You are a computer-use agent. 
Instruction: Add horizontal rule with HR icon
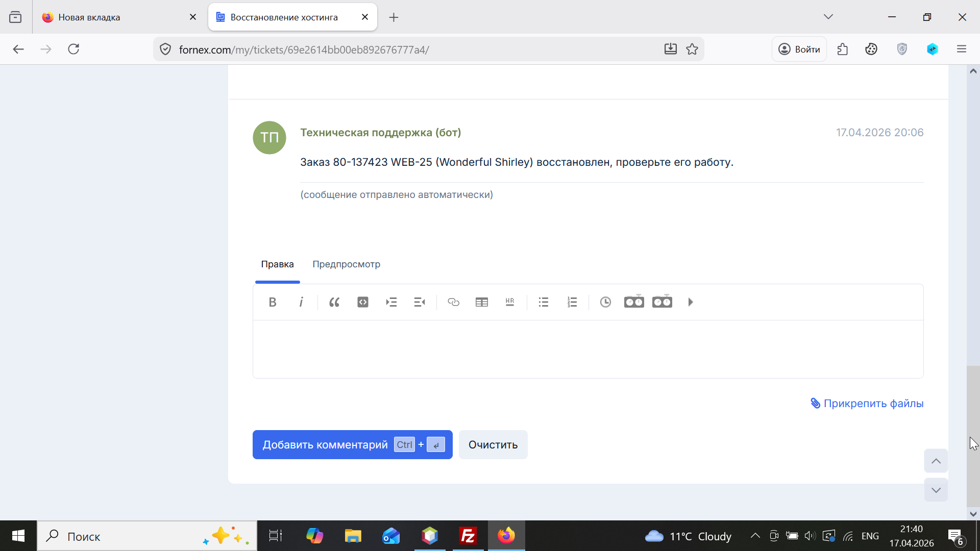(x=510, y=302)
